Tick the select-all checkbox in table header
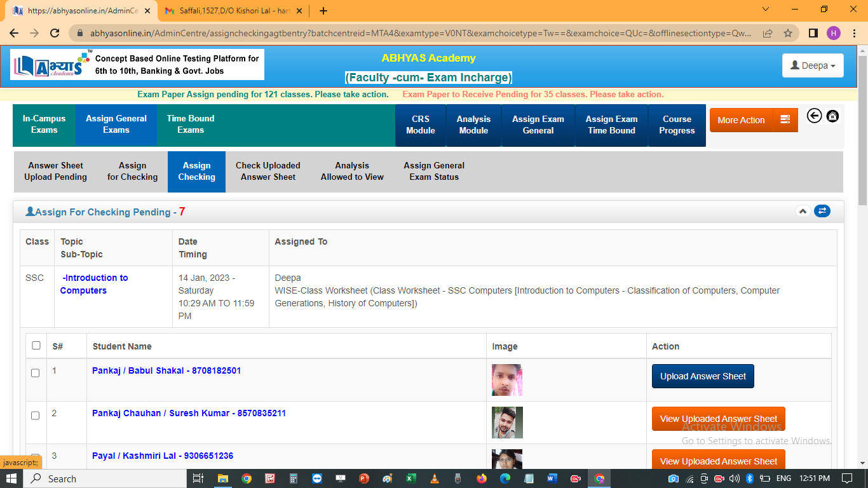 click(36, 346)
